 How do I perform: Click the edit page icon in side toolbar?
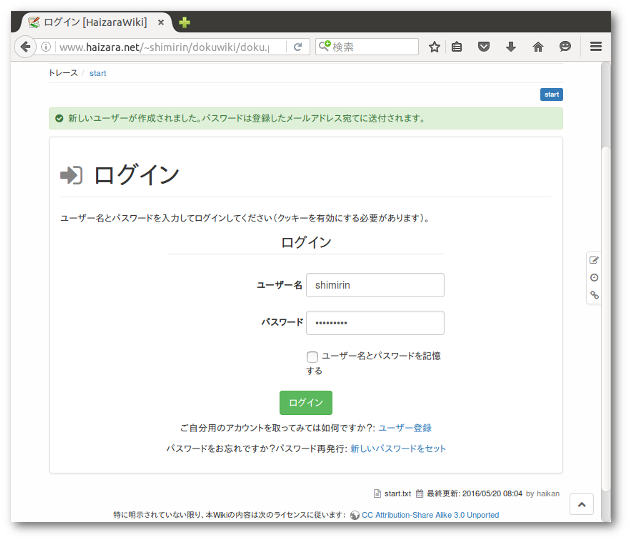(x=594, y=260)
